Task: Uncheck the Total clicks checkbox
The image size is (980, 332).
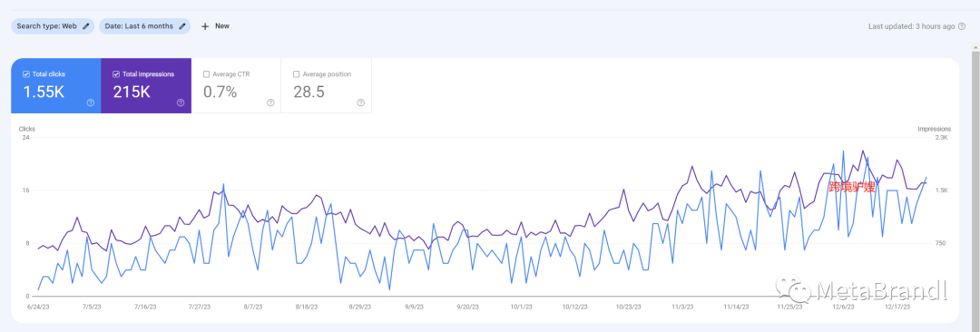Action: (x=26, y=73)
